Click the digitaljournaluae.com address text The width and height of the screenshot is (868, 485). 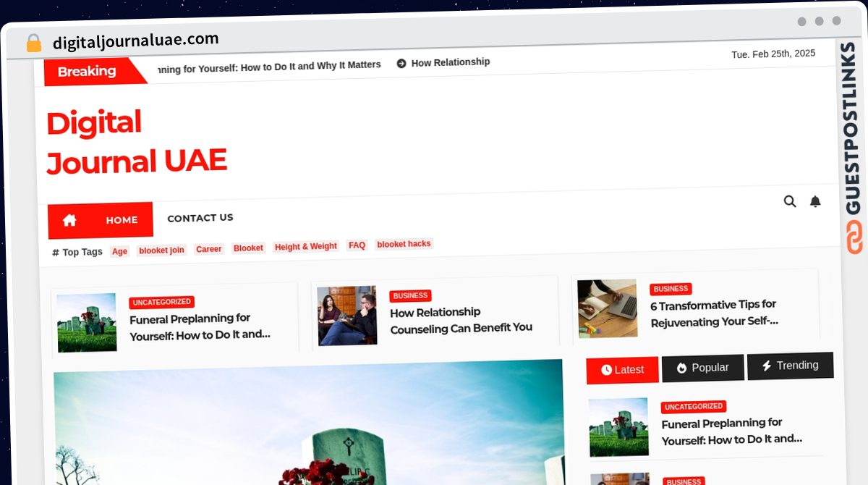click(x=135, y=41)
